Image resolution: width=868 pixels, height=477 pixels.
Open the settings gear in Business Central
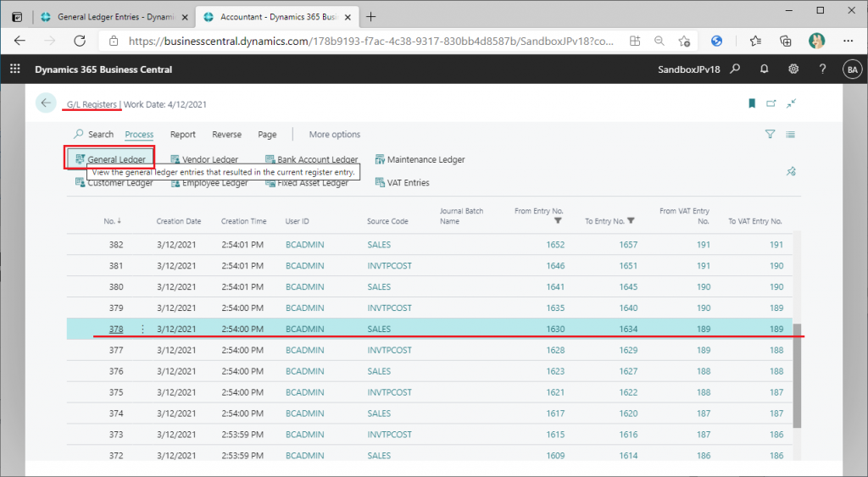(x=793, y=69)
